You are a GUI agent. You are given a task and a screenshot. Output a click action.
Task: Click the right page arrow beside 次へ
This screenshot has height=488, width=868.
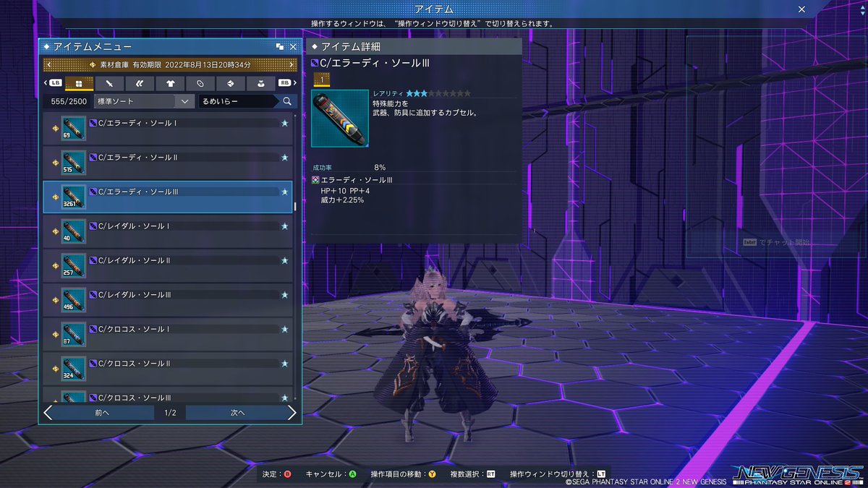coord(292,413)
